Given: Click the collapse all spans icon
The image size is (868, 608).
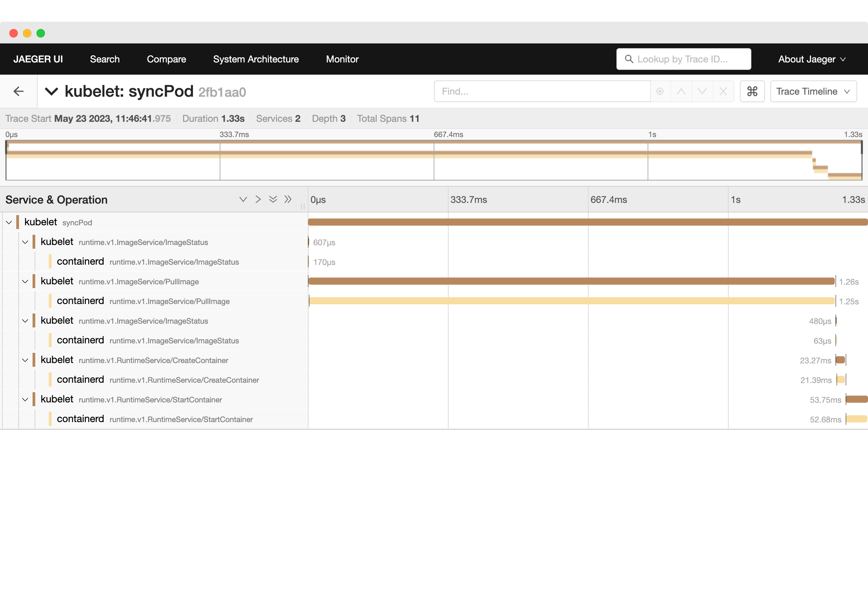Looking at the screenshot, I should 288,199.
